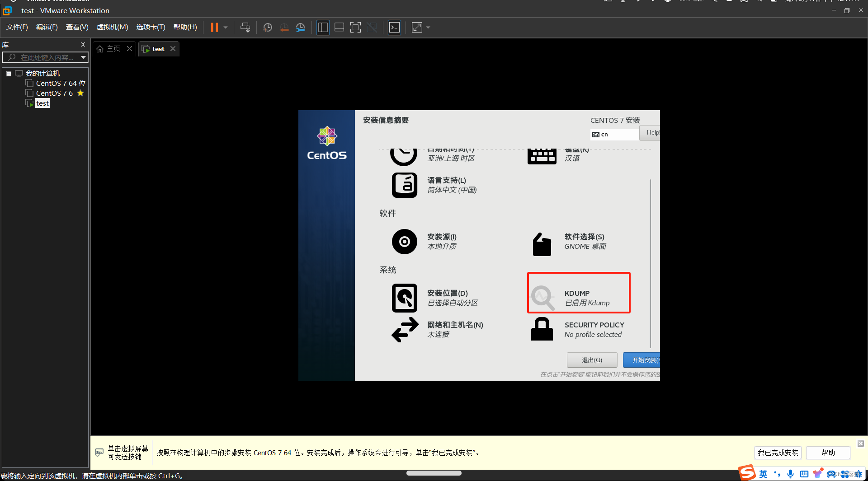Take a snapshot of the virtual machine
Viewport: 868px width, 481px height.
click(268, 28)
